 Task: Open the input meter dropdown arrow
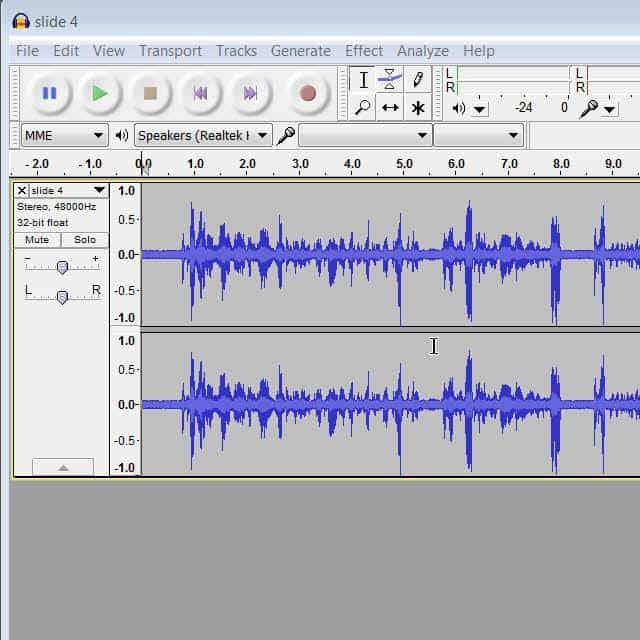tap(609, 109)
